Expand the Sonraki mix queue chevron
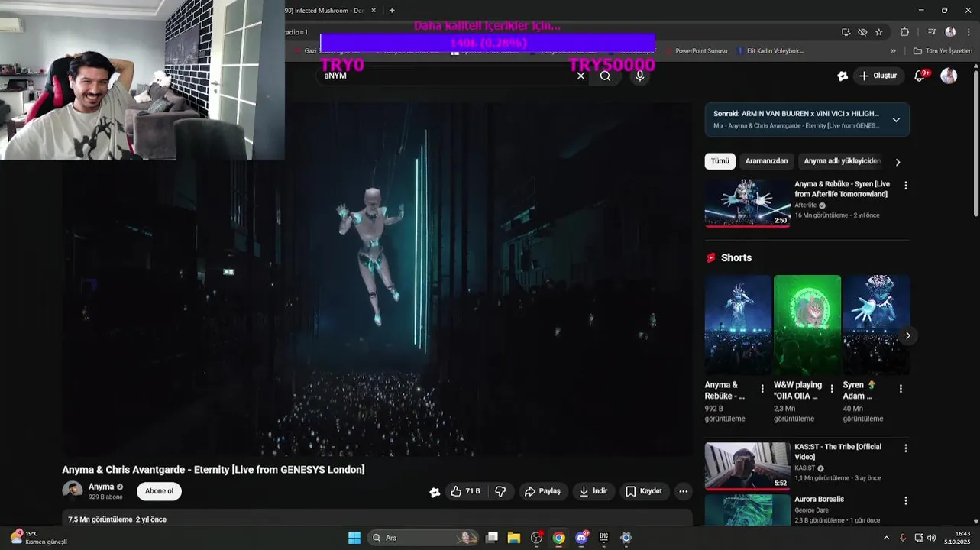Viewport: 980px width, 550px height. pyautogui.click(x=896, y=120)
